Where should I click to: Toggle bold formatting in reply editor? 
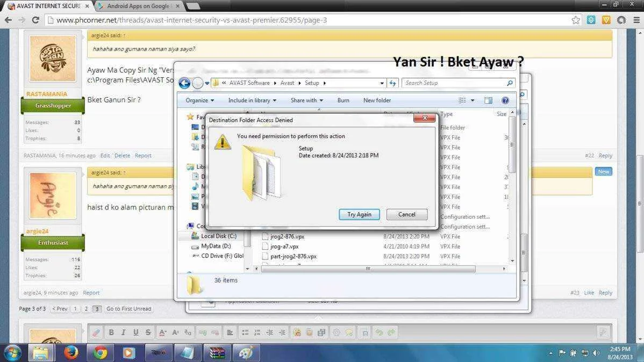pyautogui.click(x=111, y=332)
